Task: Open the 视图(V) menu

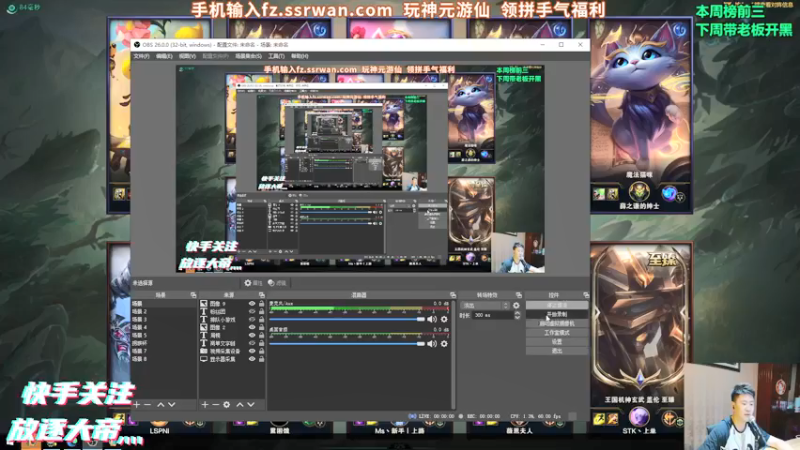Action: [x=187, y=56]
